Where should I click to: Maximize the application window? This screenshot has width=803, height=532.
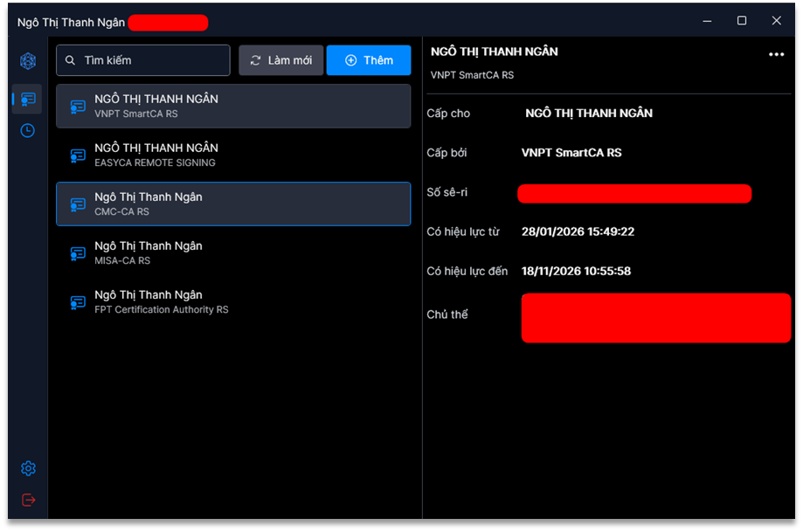click(x=742, y=20)
